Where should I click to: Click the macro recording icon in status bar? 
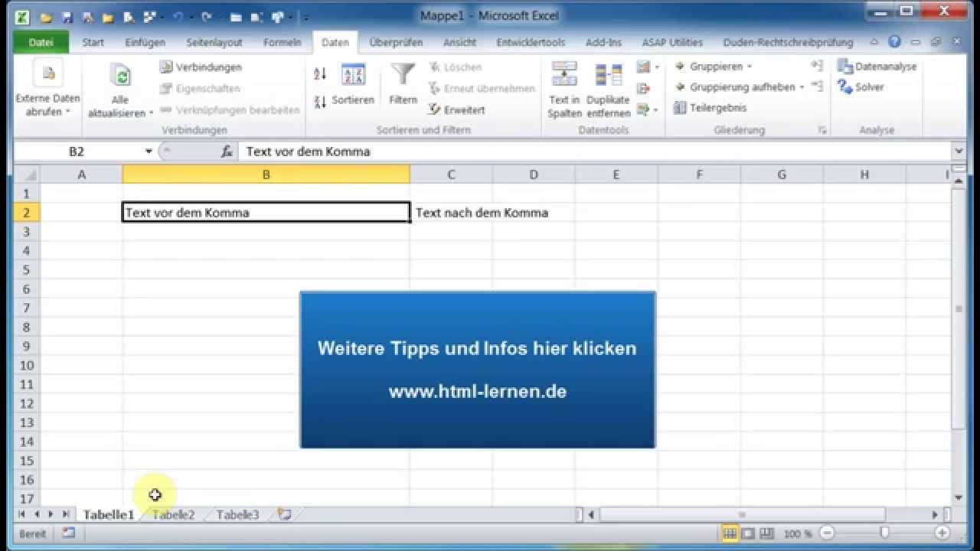[68, 533]
